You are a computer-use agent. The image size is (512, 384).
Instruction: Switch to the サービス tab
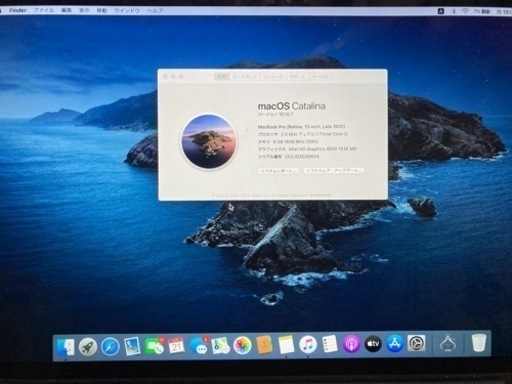[320, 77]
